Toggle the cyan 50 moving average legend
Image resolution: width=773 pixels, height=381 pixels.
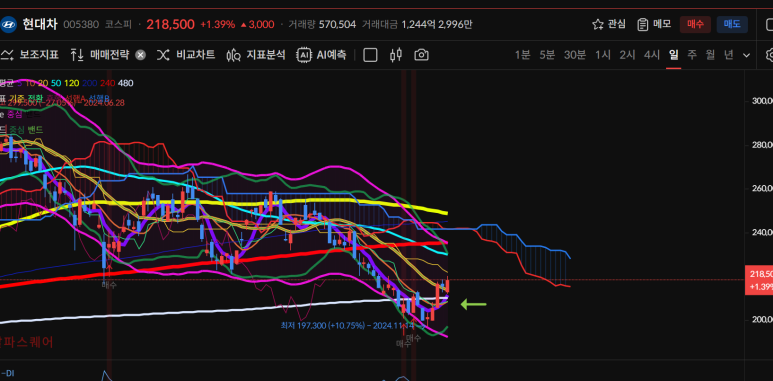click(56, 83)
